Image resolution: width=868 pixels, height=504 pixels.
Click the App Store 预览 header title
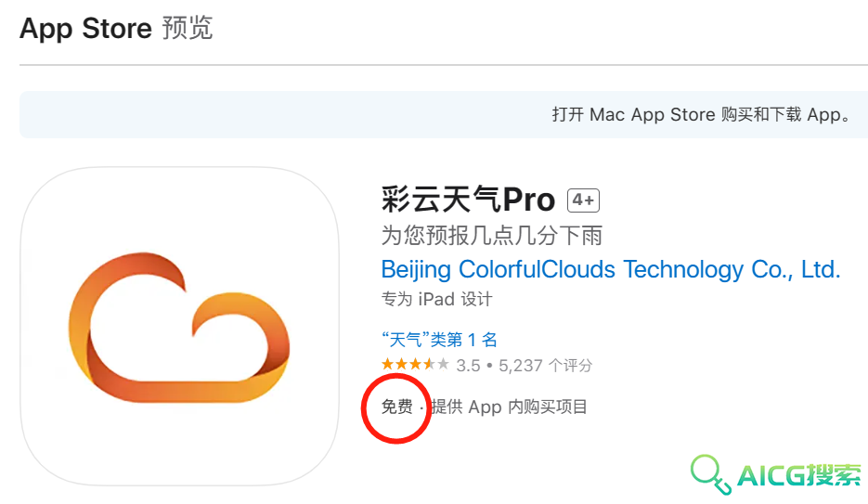pos(116,28)
